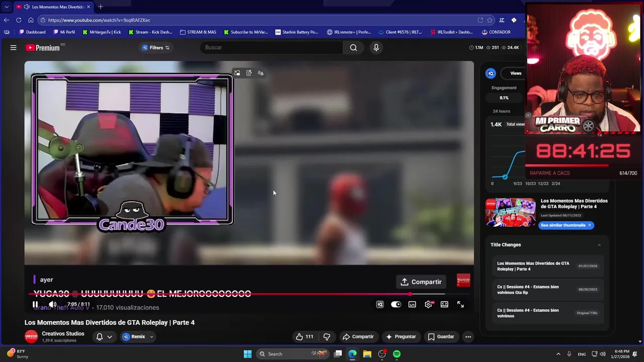Viewport: 644px width, 362px height.
Task: Open Dashboard bookmark
Action: click(32, 32)
